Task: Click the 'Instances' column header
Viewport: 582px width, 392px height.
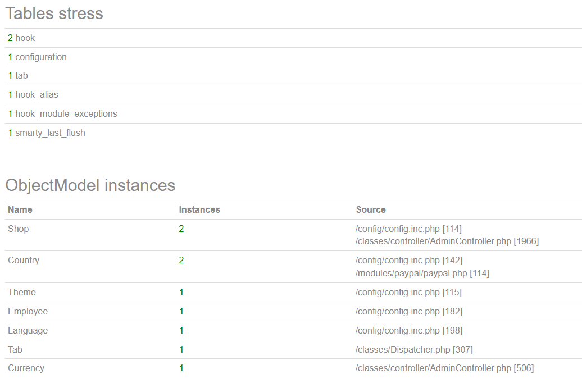Action: tap(199, 210)
